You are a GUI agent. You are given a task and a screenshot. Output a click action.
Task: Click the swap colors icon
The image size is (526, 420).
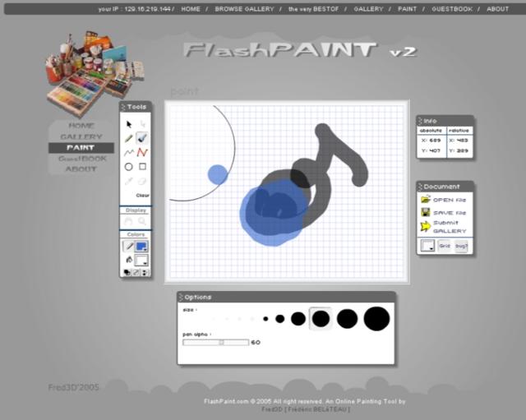click(145, 272)
